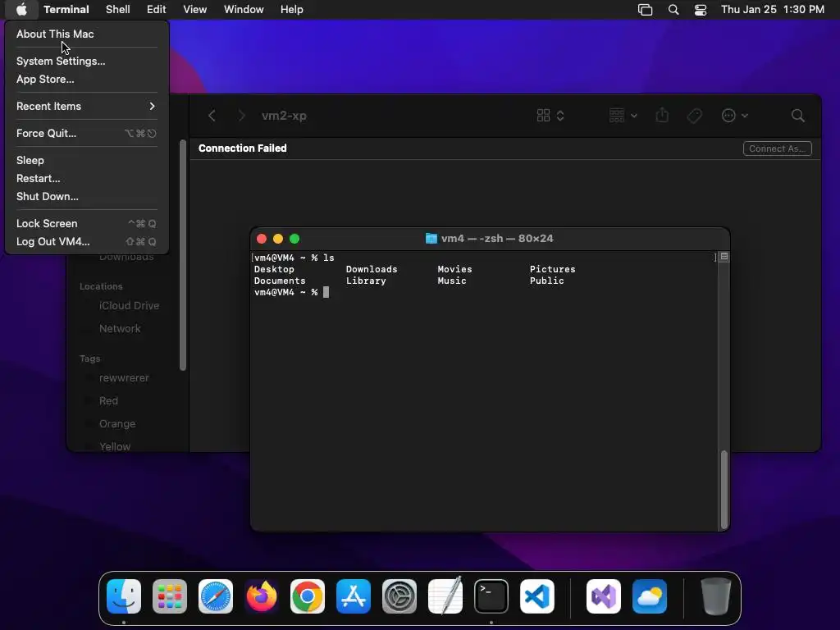Open TextEdit from Dock

click(445, 596)
